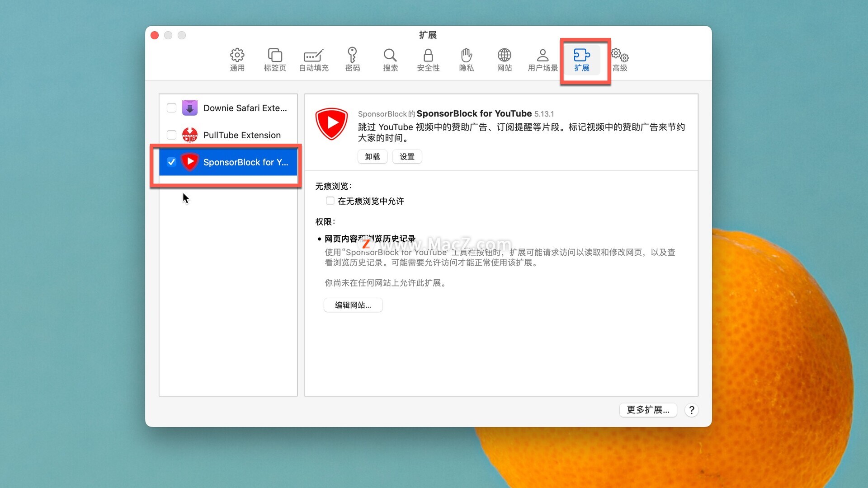868x488 pixels.
Task: Open the 网站 (Websites) preferences tab
Action: pos(505,60)
